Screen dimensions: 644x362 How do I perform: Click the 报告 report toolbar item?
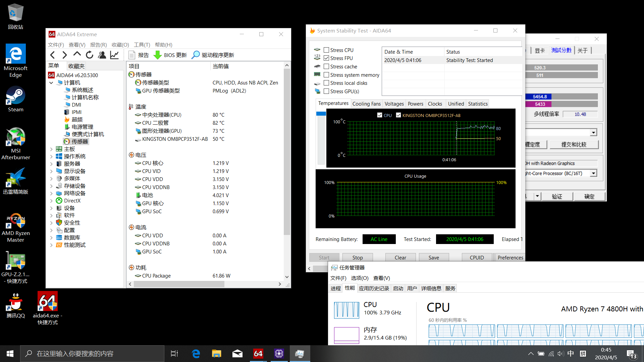click(139, 55)
